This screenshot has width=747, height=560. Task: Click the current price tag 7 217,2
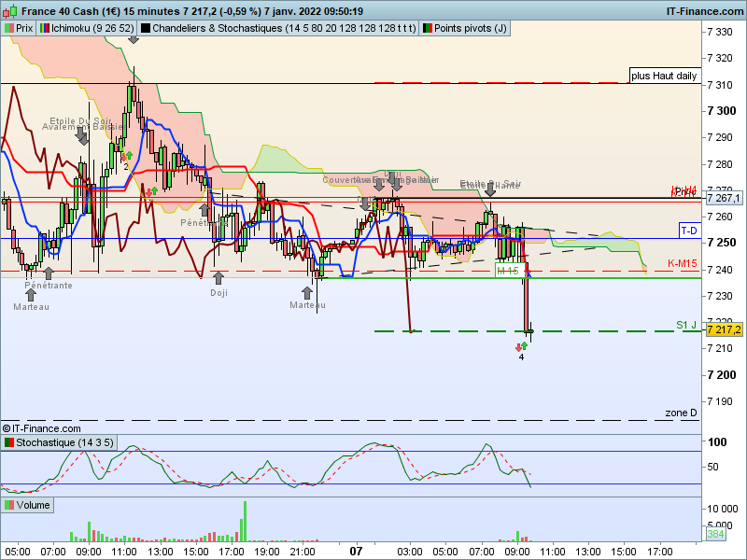click(724, 329)
